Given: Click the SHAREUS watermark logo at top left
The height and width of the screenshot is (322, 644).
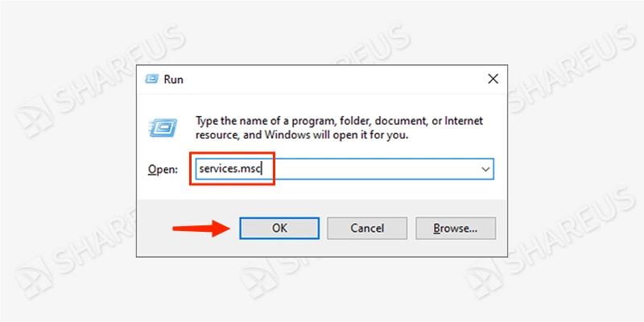Looking at the screenshot, I should (34, 116).
